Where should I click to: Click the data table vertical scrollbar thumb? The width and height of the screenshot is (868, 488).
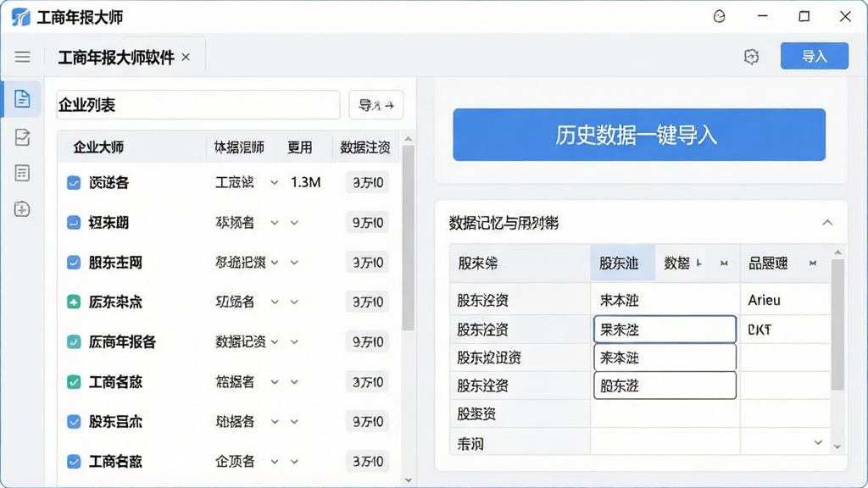point(837,324)
